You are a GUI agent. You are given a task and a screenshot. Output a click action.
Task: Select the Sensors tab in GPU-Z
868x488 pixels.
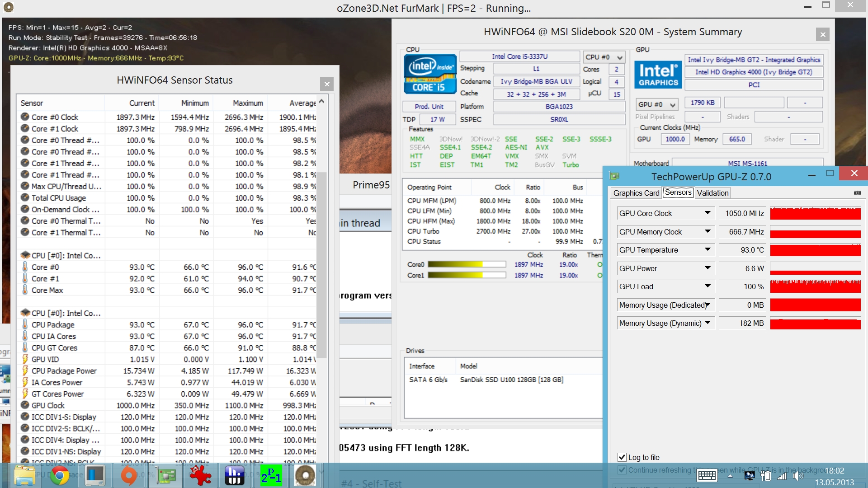point(678,192)
